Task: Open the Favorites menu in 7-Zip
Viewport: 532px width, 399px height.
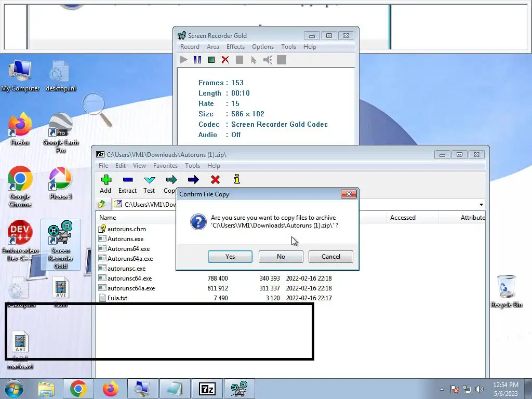Action: (165, 166)
